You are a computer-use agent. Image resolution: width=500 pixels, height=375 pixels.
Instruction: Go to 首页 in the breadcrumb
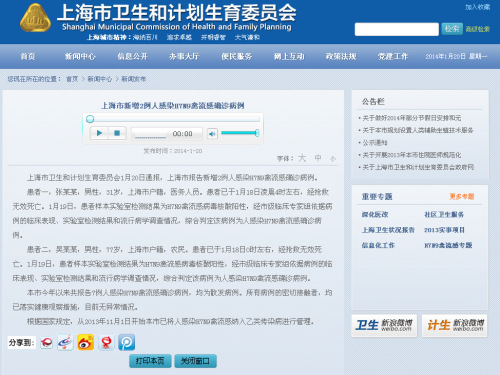[72, 79]
